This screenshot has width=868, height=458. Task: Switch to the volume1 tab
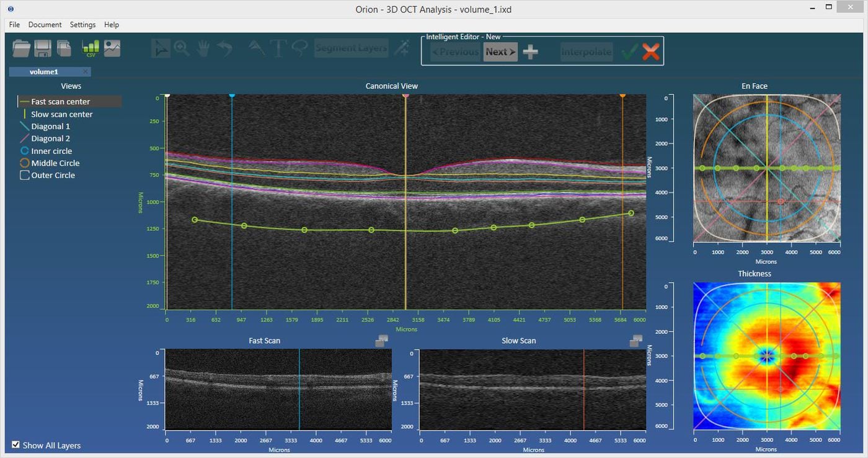(43, 71)
